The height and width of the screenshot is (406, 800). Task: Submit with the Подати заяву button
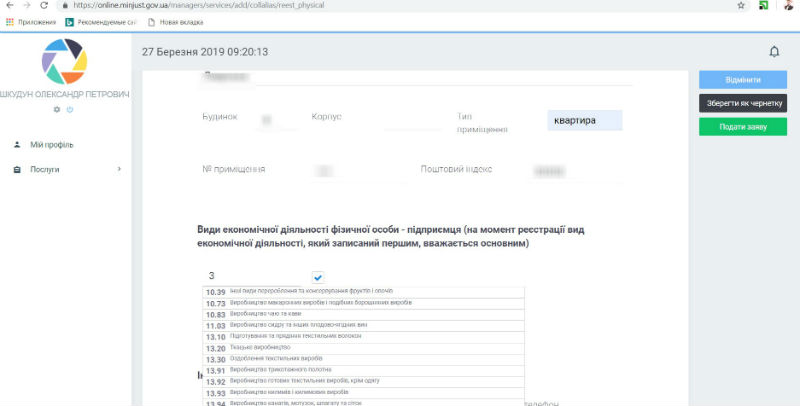tap(743, 126)
